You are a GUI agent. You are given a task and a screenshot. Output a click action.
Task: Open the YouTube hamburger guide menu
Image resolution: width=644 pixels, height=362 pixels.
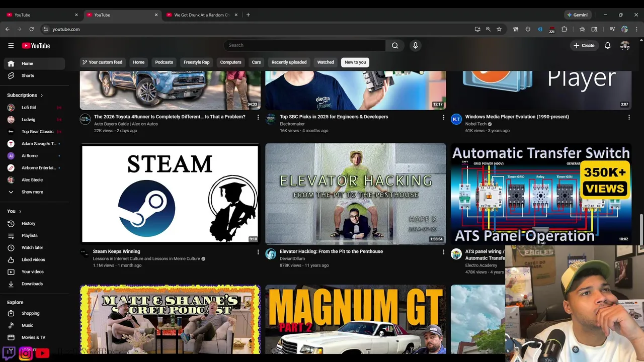11,46
